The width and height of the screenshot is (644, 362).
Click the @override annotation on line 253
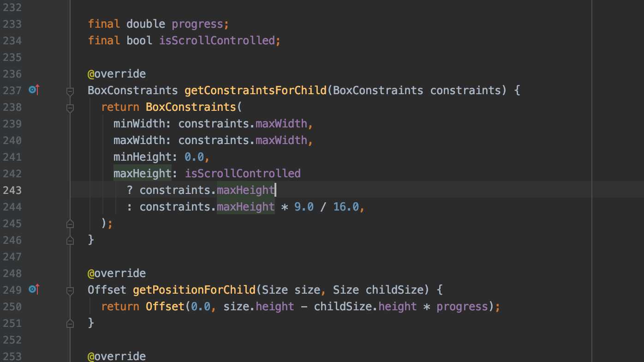coord(117,356)
